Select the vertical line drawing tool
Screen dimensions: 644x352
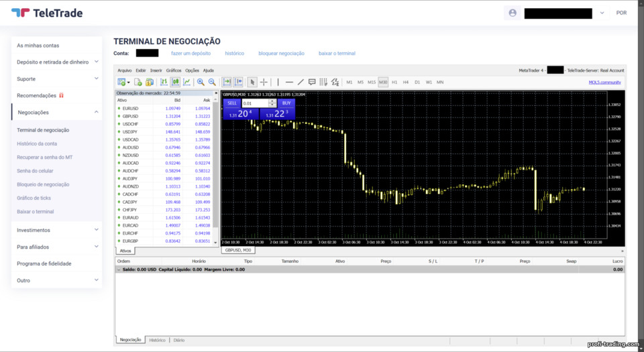point(278,82)
